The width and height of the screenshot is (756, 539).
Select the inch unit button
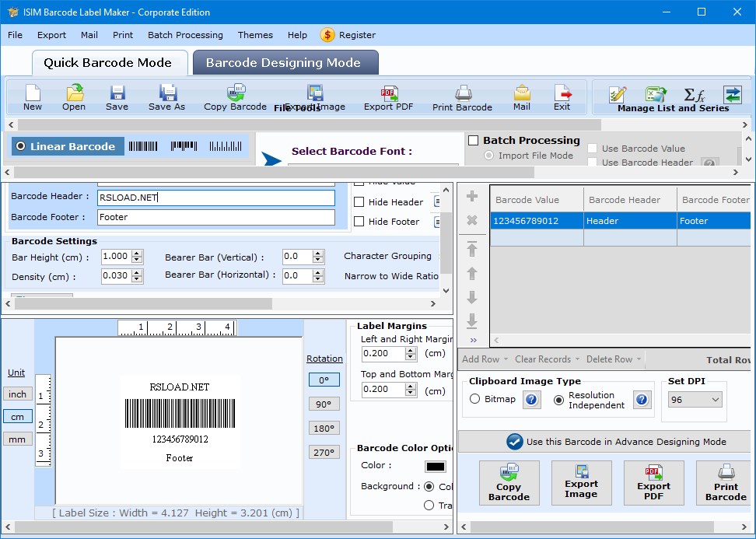[x=17, y=394]
